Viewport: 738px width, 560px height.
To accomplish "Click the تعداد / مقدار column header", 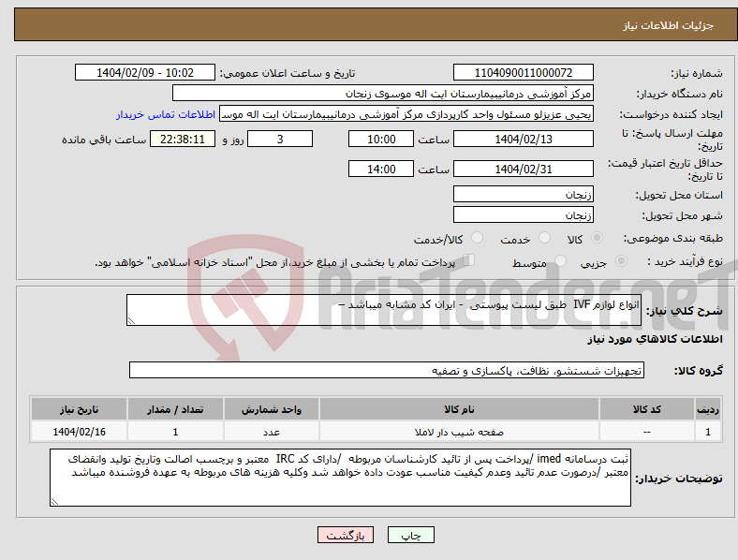I will tap(175, 409).
